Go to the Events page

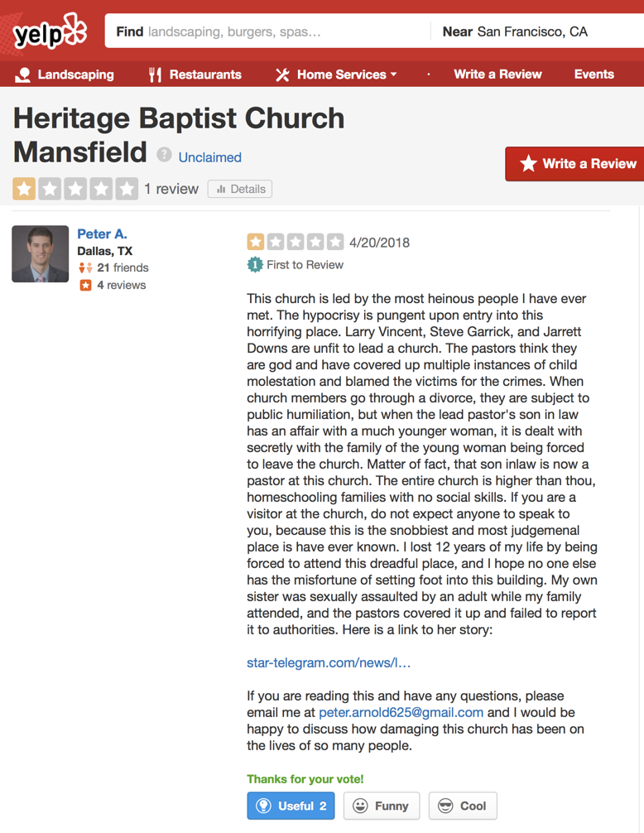coord(594,75)
